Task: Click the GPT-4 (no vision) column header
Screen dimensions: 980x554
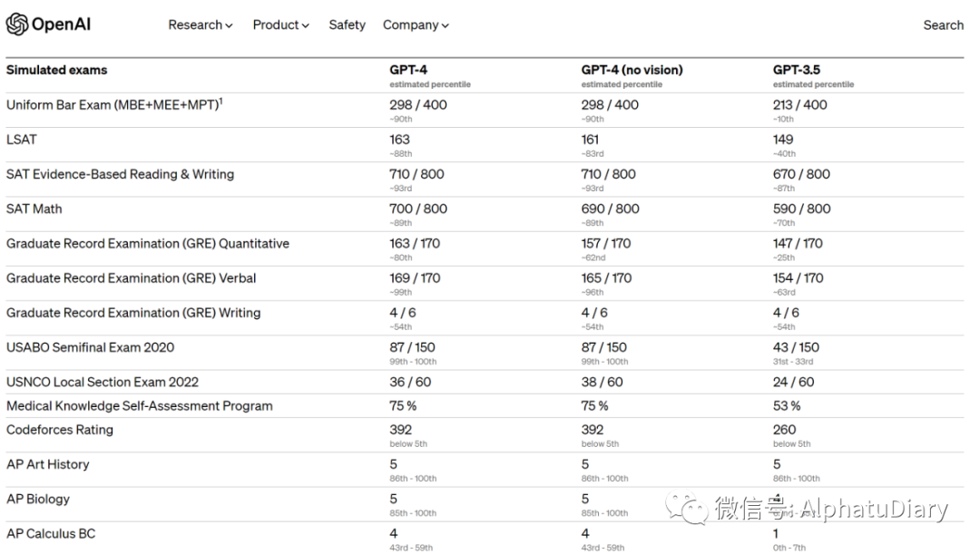Action: 632,70
